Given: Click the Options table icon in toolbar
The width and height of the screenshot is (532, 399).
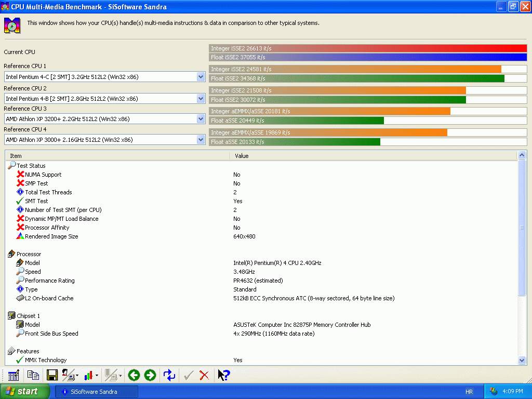Looking at the screenshot, I should (x=14, y=375).
